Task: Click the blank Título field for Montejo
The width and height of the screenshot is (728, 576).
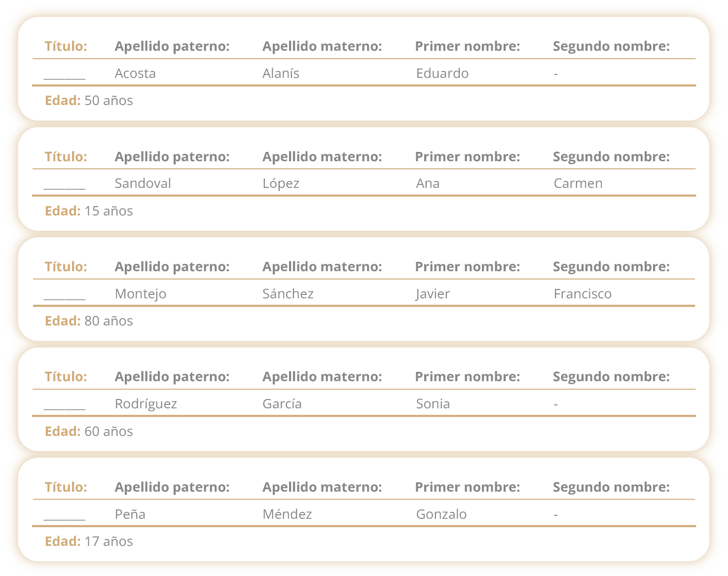Action: pyautogui.click(x=64, y=295)
